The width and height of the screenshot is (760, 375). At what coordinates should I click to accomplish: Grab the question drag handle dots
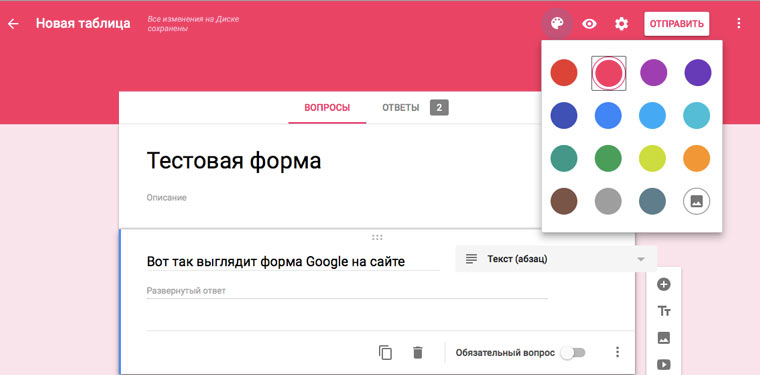point(377,237)
